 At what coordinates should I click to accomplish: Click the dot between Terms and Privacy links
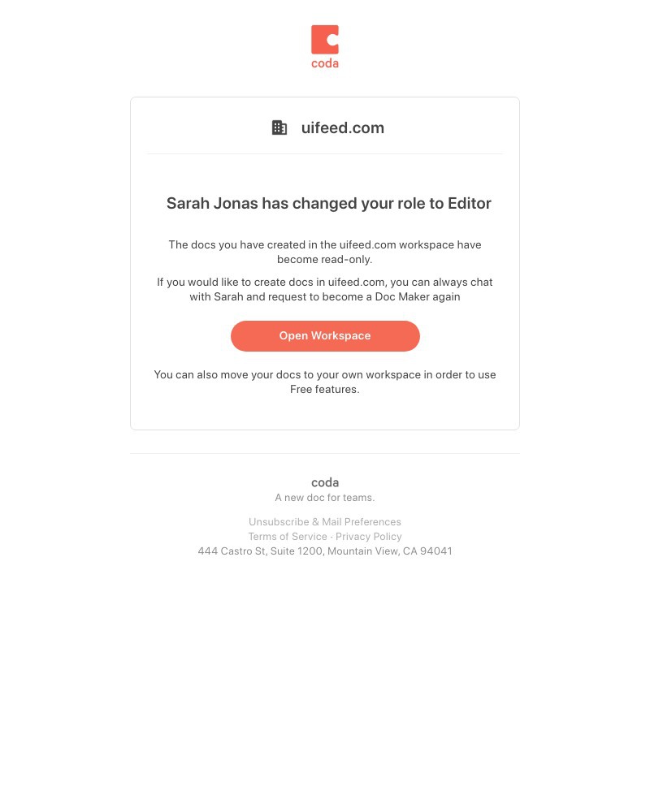click(331, 537)
